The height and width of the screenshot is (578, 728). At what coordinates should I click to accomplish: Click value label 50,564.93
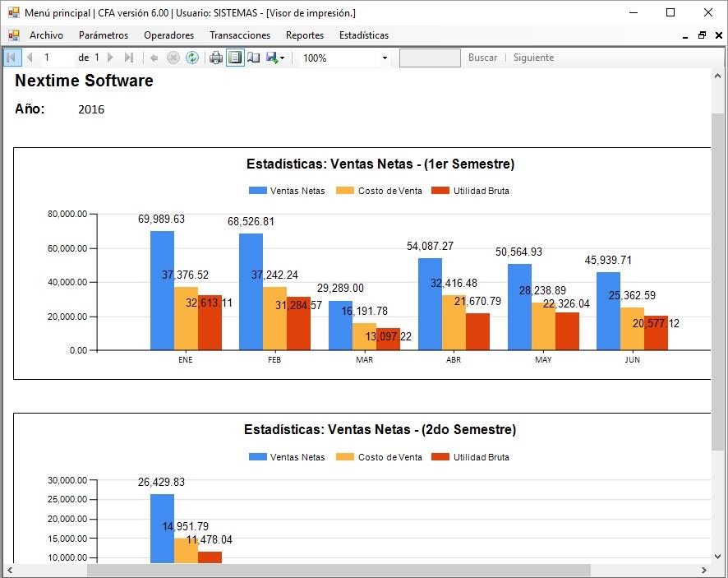coord(518,252)
